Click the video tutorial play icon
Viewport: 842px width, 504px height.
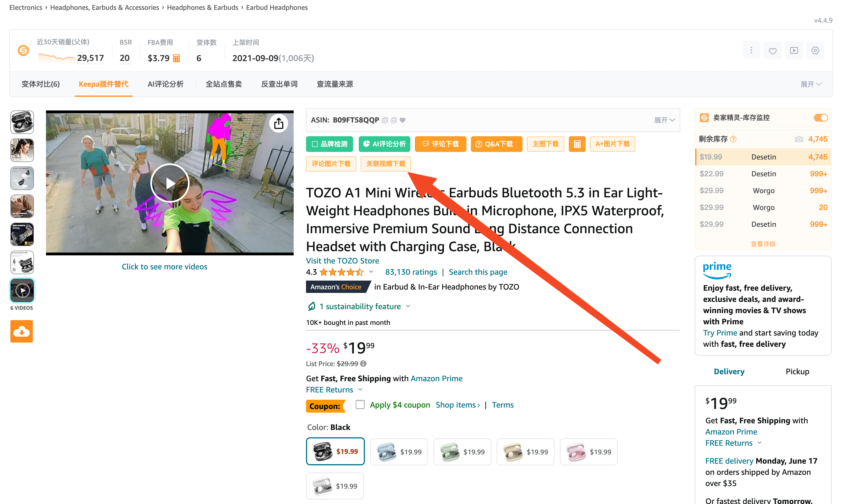[x=794, y=51]
